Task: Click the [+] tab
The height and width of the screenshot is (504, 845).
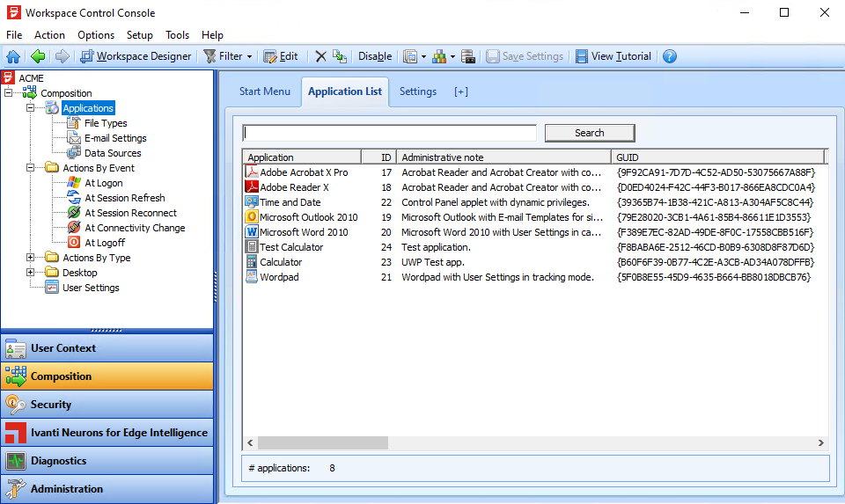Action: pos(460,91)
